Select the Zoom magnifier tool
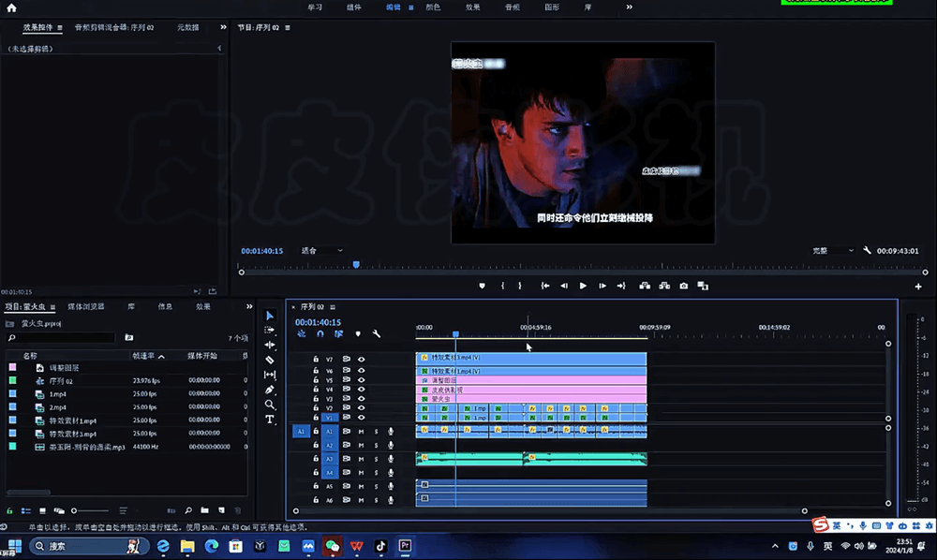 click(270, 405)
